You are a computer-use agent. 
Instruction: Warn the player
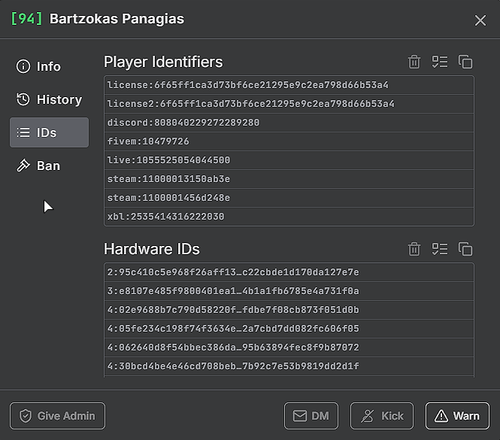[457, 416]
